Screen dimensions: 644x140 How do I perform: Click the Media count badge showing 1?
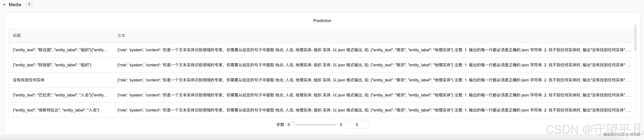tap(29, 5)
